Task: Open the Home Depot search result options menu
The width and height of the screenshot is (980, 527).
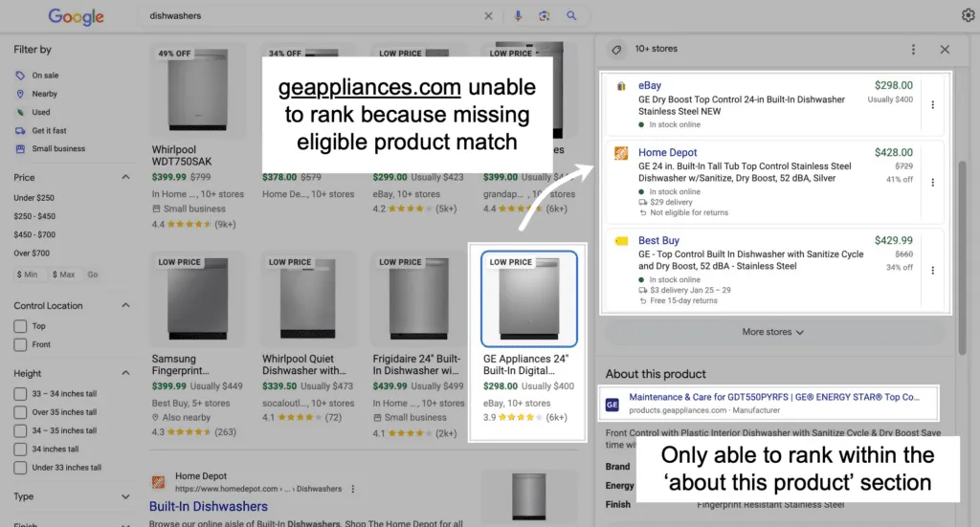Action: coord(353,489)
